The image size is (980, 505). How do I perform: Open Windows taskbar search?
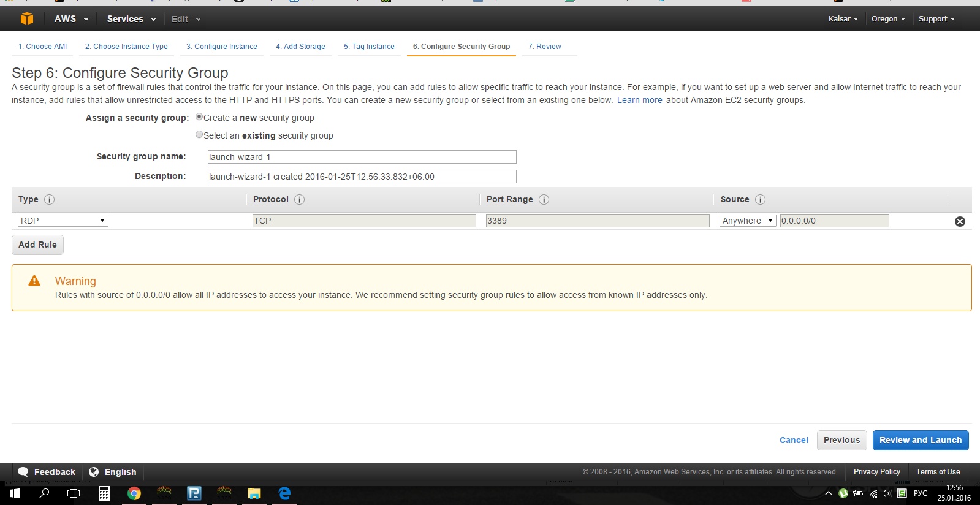click(44, 493)
